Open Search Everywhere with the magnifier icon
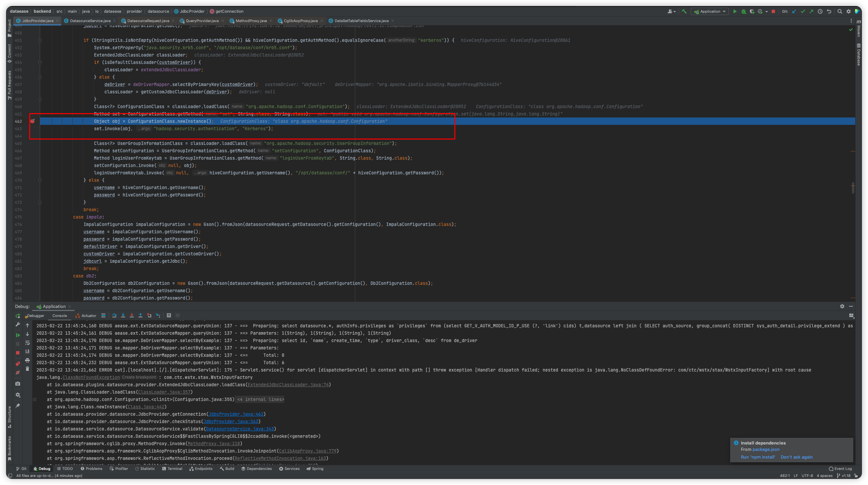The height and width of the screenshot is (485, 868). click(840, 11)
